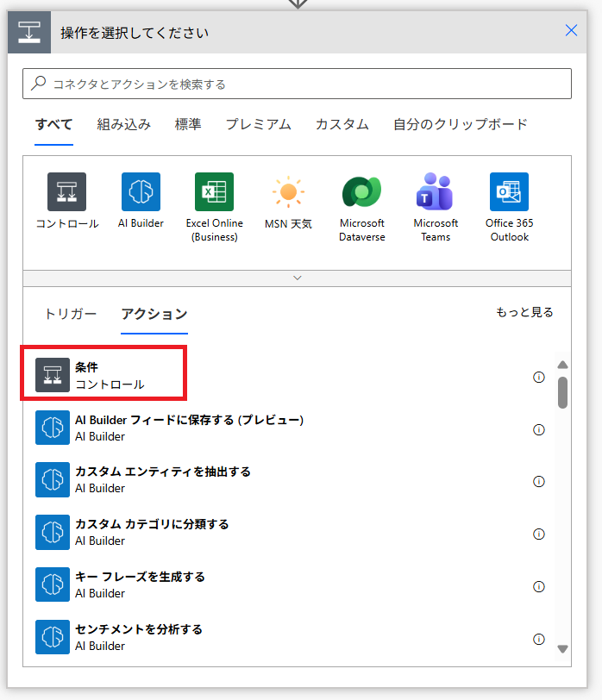Screen dimensions: 602x700
Task: Select the コントロール connector icon
Action: pos(66,192)
